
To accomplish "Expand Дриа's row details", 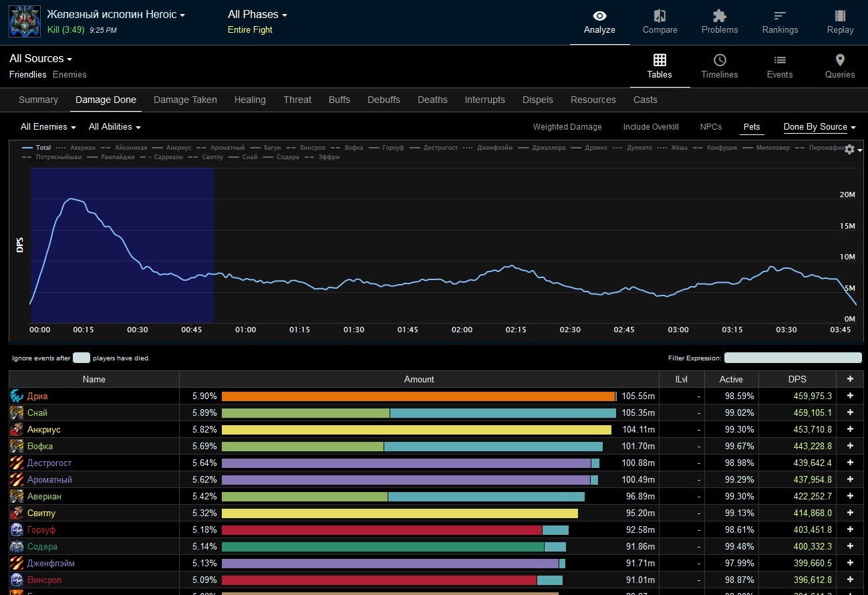I will coord(850,396).
